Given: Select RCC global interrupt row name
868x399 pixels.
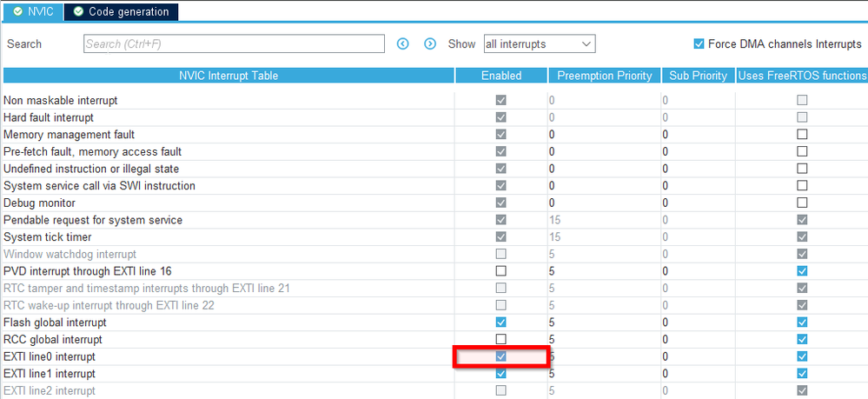Looking at the screenshot, I should (53, 339).
